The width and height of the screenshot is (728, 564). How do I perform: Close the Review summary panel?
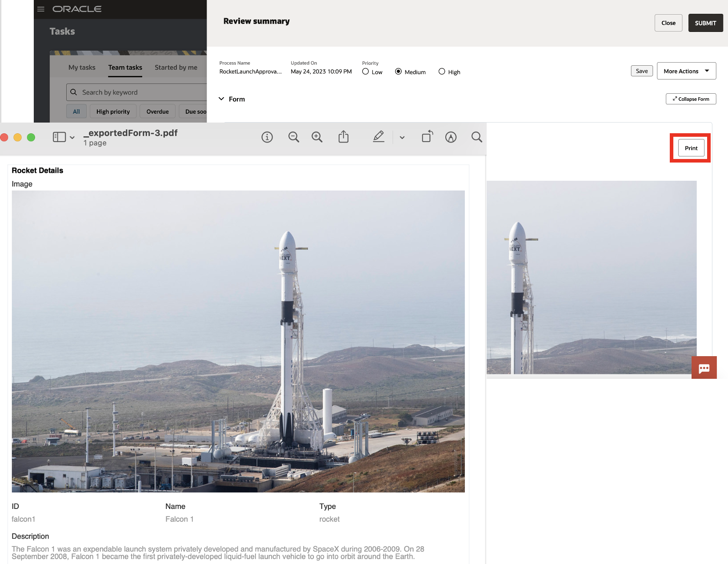[668, 23]
